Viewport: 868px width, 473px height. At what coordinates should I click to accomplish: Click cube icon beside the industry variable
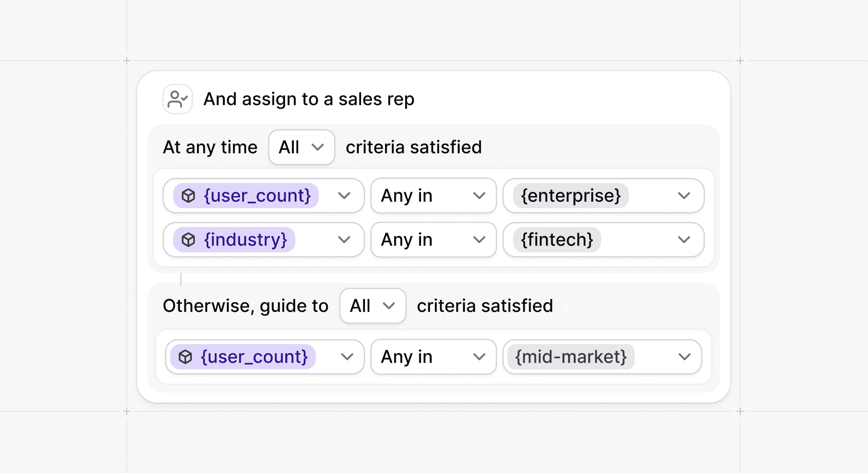click(x=188, y=240)
